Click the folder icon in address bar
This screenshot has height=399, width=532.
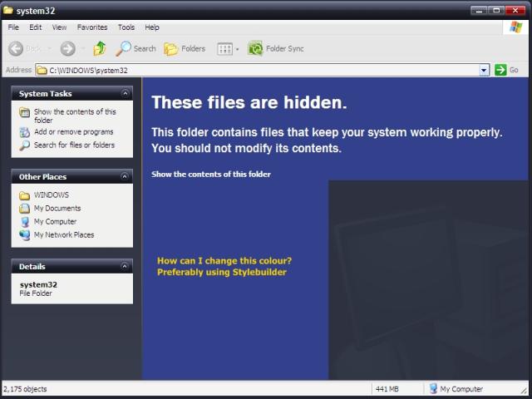42,70
